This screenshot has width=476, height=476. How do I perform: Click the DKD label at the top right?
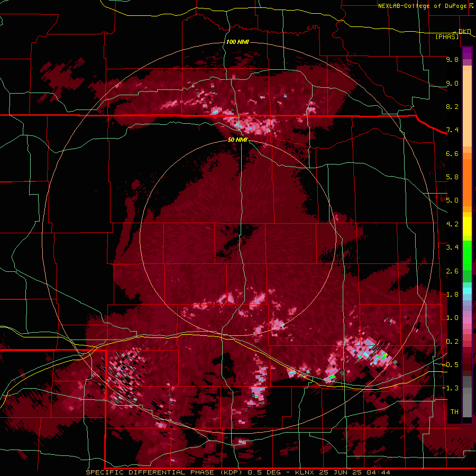465,31
